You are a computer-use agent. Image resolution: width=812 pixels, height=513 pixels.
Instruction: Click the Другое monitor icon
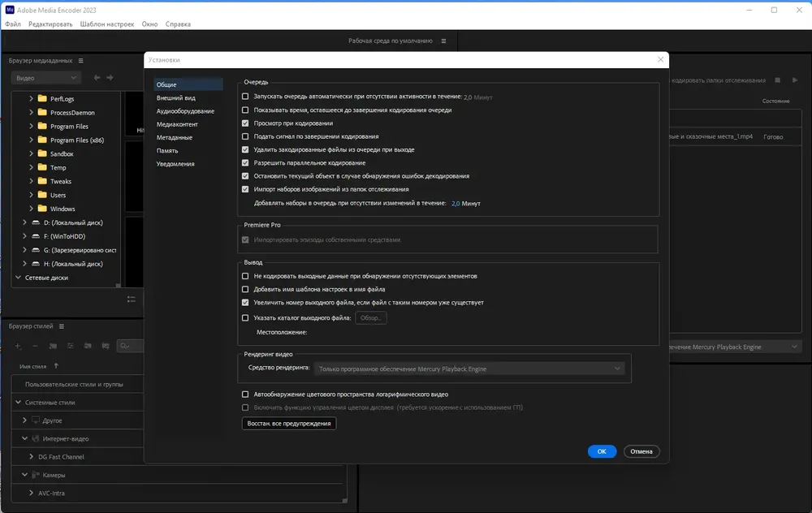coord(36,420)
